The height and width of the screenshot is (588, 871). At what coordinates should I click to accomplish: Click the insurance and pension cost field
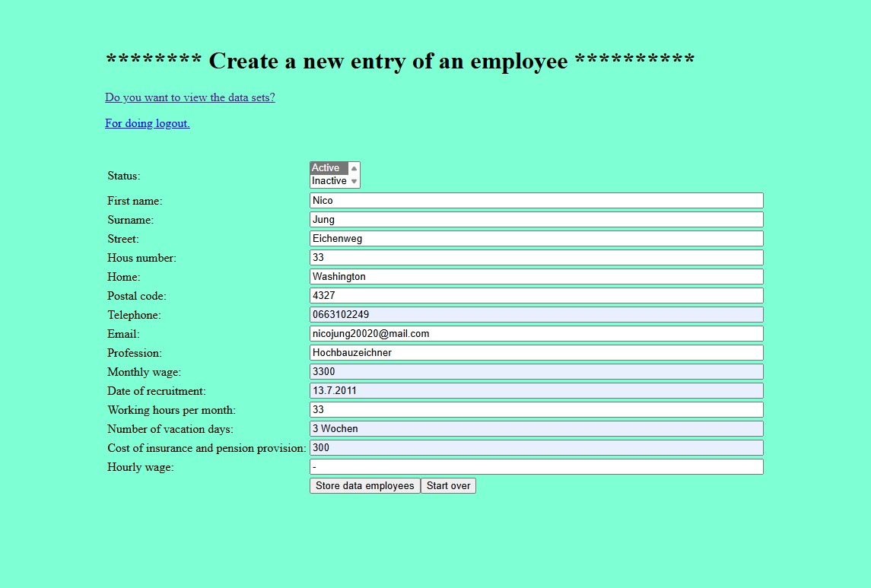536,447
